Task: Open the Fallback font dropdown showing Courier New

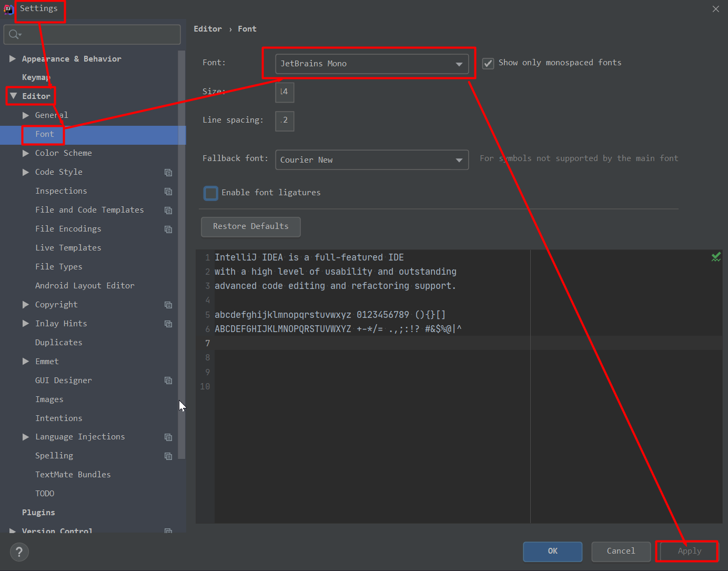Action: [x=372, y=160]
